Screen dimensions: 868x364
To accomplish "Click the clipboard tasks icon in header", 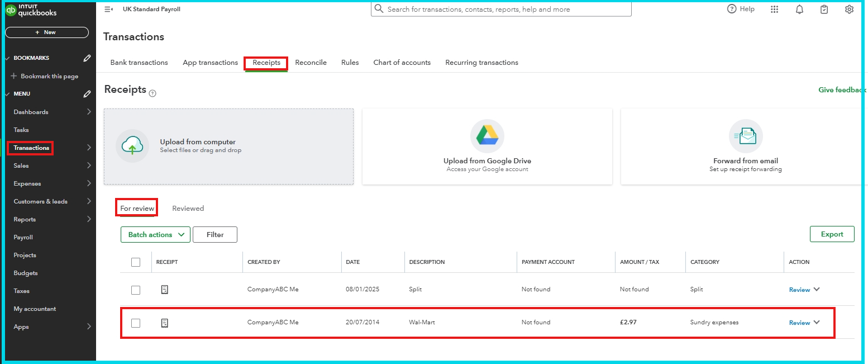I will tap(824, 10).
